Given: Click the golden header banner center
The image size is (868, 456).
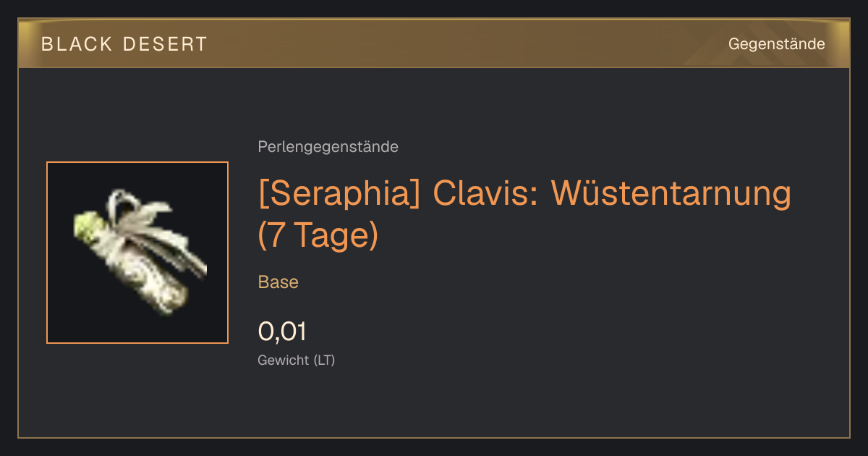Looking at the screenshot, I should coord(434,43).
